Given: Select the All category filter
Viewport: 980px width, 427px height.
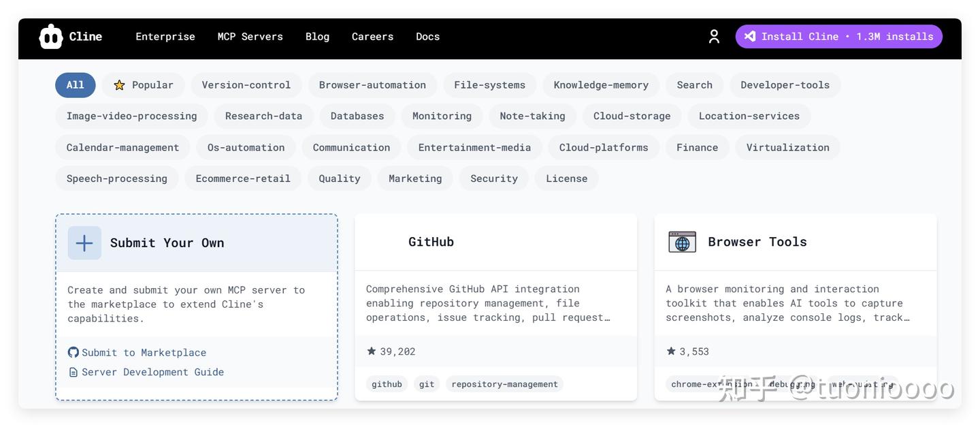Looking at the screenshot, I should tap(76, 85).
